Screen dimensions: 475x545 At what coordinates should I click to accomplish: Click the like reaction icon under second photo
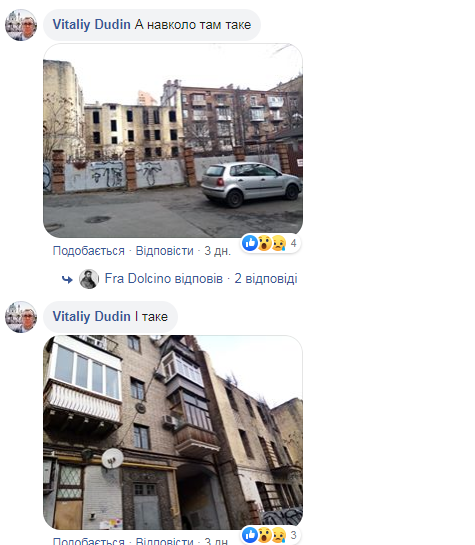point(250,535)
